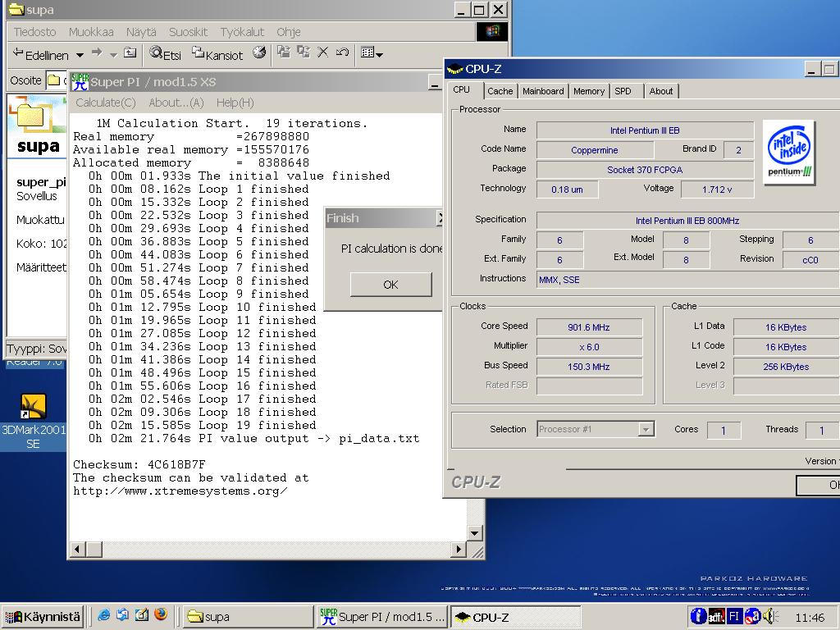
Task: Launch Internet Explorer from quick launch
Action: (x=104, y=615)
